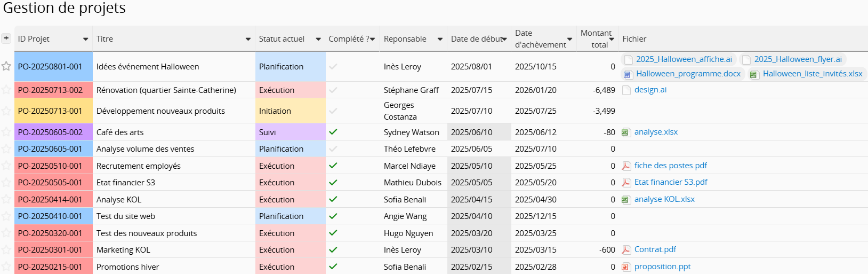
Task: Open the design.ai file link
Action: point(650,90)
